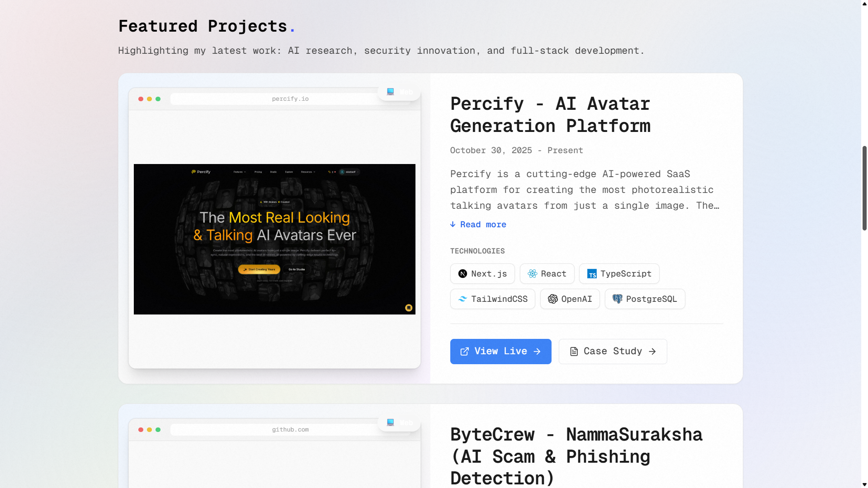Image resolution: width=868 pixels, height=488 pixels.
Task: Click the external-link icon in View Live
Action: click(x=464, y=352)
